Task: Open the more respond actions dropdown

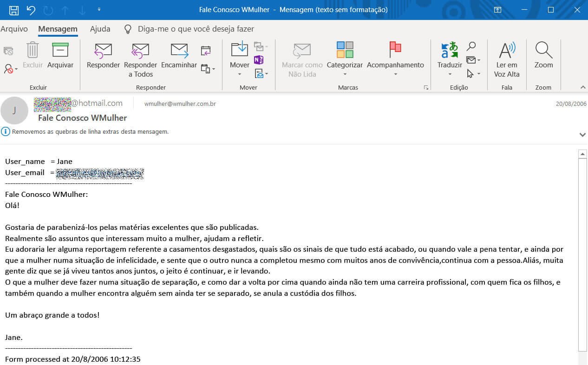Action: pyautogui.click(x=208, y=69)
